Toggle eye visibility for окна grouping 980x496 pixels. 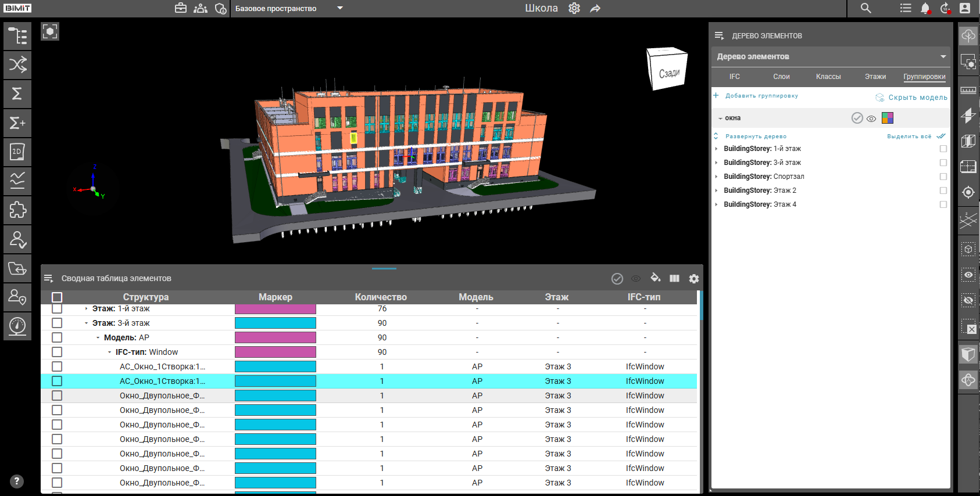point(871,118)
